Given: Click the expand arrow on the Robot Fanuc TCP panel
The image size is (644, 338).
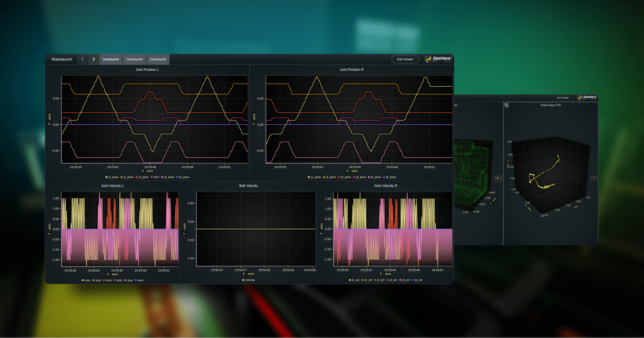Looking at the screenshot, I should pos(506,105).
